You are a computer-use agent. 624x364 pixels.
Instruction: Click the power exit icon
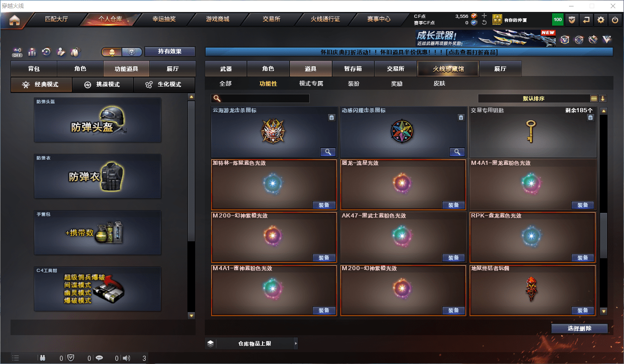(615, 20)
